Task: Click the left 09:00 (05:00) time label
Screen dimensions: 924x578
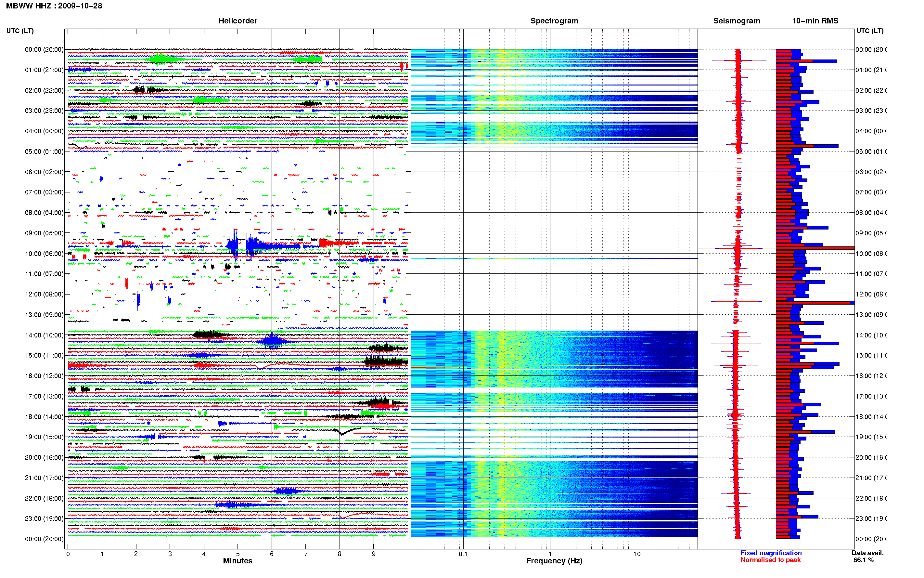Action: click(x=44, y=233)
